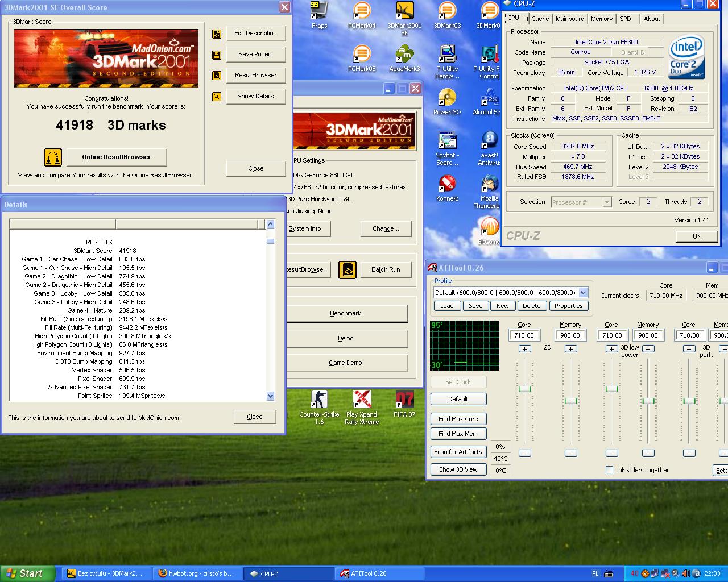Open Play Xpand Rally Xtreme icon
Viewport: 728px width, 582px height.
click(x=362, y=407)
